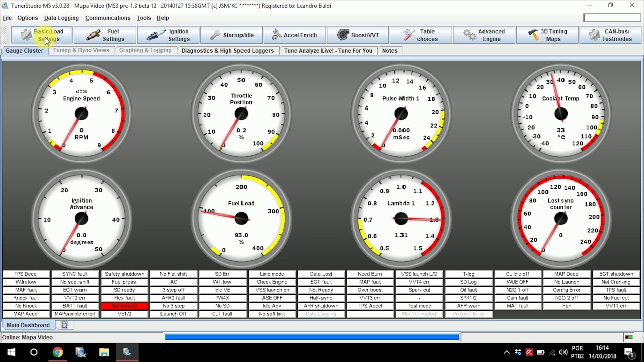The width and height of the screenshot is (644, 362).
Task: Open the 3D Tuning Maps toolbar menu
Action: pyautogui.click(x=547, y=35)
